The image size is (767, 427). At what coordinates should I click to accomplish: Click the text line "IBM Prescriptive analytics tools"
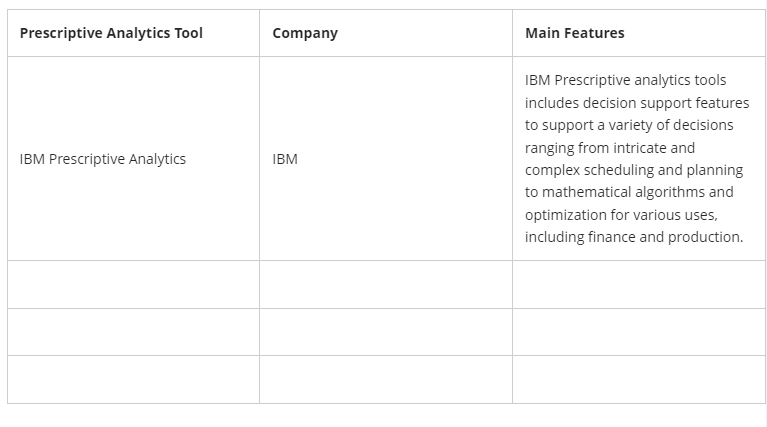click(625, 80)
